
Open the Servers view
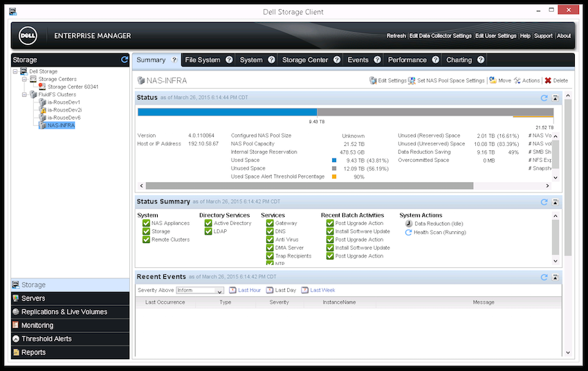[70, 298]
